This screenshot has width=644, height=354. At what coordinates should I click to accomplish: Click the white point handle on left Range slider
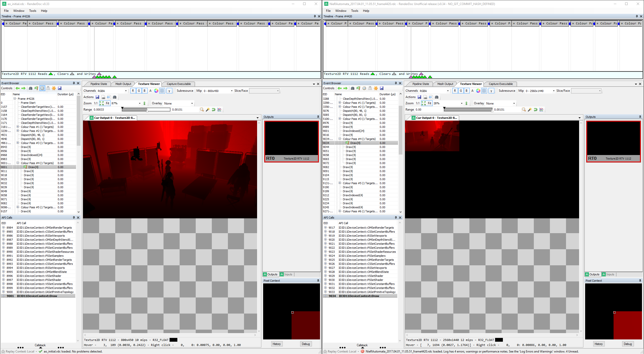147,111
